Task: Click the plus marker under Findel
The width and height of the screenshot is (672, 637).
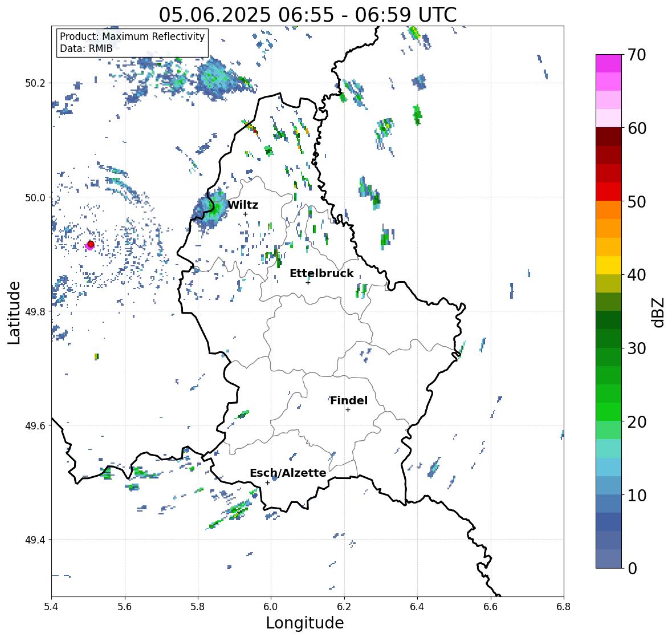Action: 348,410
